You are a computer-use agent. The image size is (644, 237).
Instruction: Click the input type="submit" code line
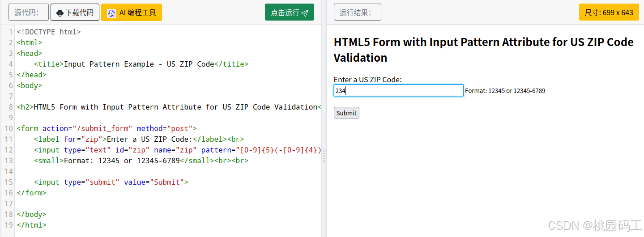click(x=111, y=182)
